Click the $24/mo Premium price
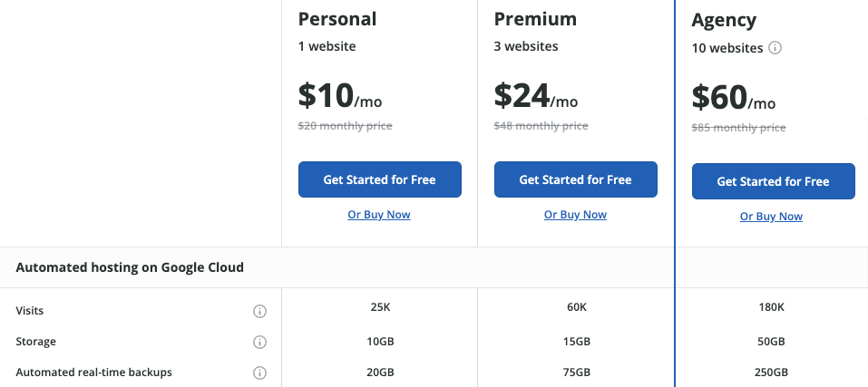The width and height of the screenshot is (868, 387). 536,96
